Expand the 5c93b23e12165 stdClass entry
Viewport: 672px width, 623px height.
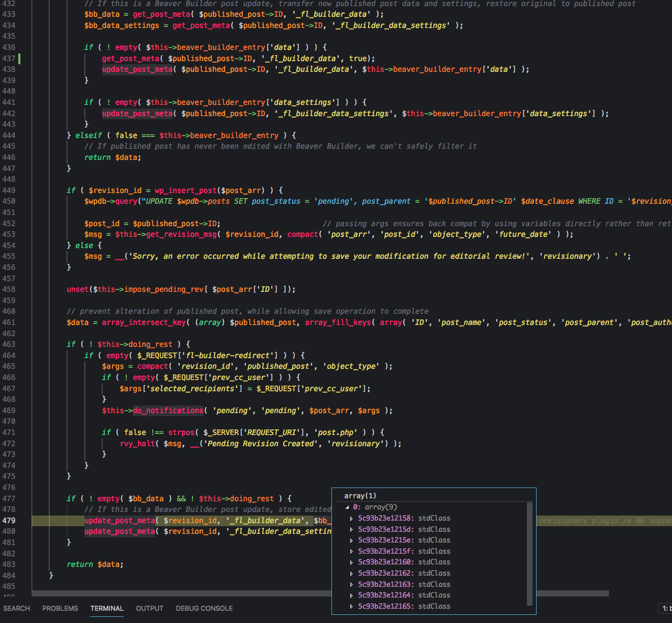(x=351, y=607)
